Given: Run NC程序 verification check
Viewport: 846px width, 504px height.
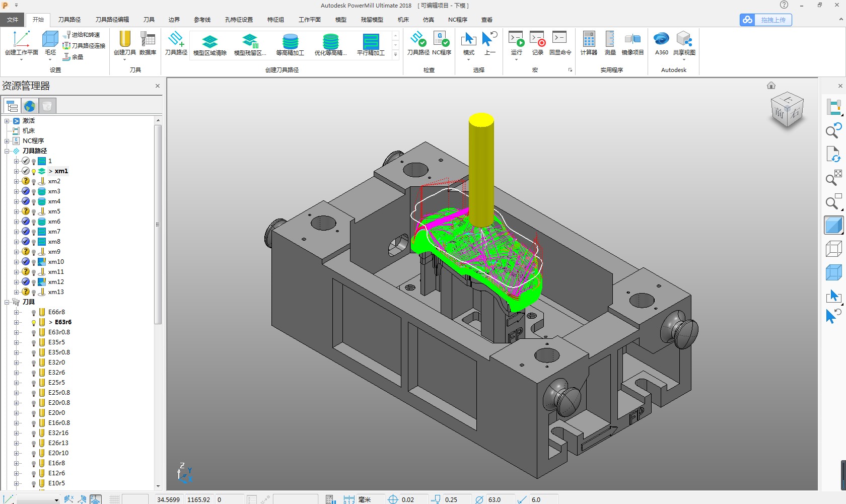Looking at the screenshot, I should (442, 39).
